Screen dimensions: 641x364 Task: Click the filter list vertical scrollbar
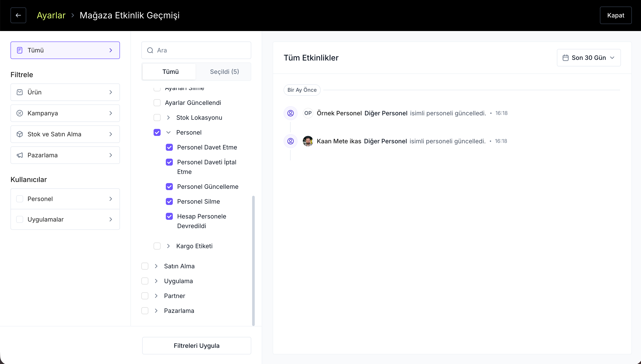253,261
